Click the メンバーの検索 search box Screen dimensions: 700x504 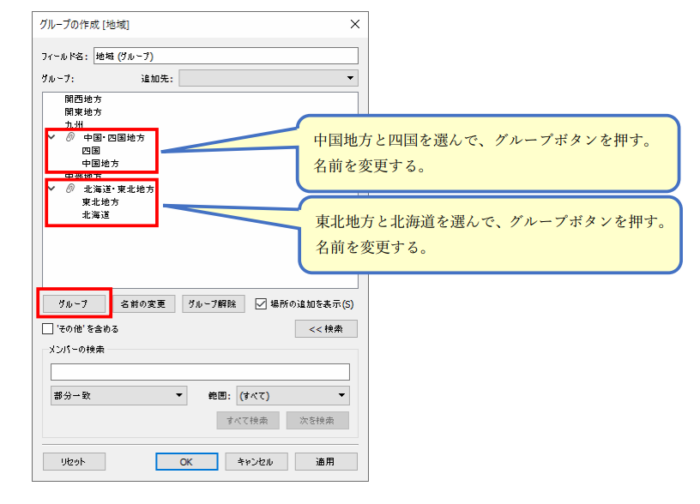(x=200, y=371)
